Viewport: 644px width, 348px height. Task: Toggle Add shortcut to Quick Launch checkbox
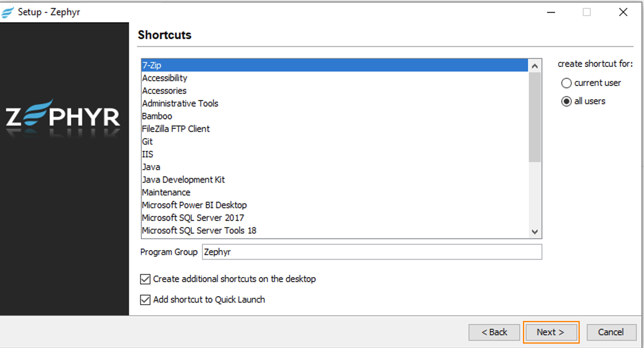[x=145, y=300]
